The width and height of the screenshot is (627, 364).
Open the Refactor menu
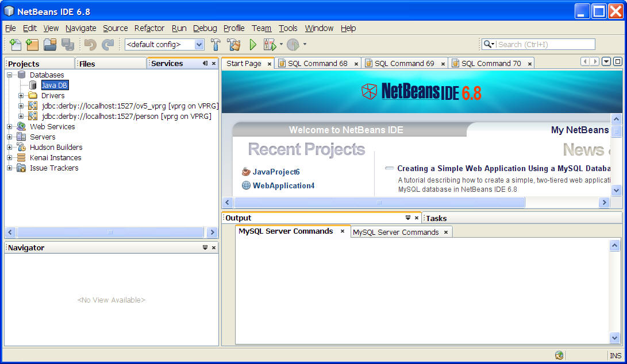(x=149, y=28)
